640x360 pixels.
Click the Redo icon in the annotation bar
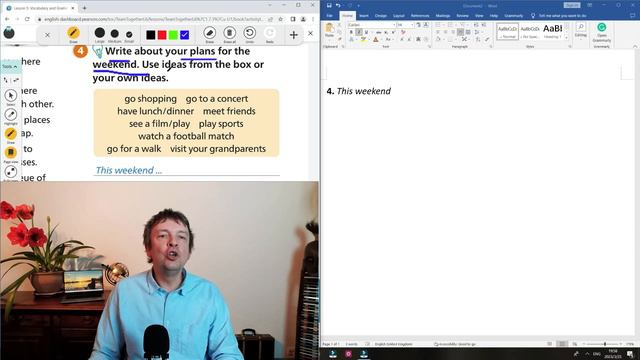pos(269,33)
